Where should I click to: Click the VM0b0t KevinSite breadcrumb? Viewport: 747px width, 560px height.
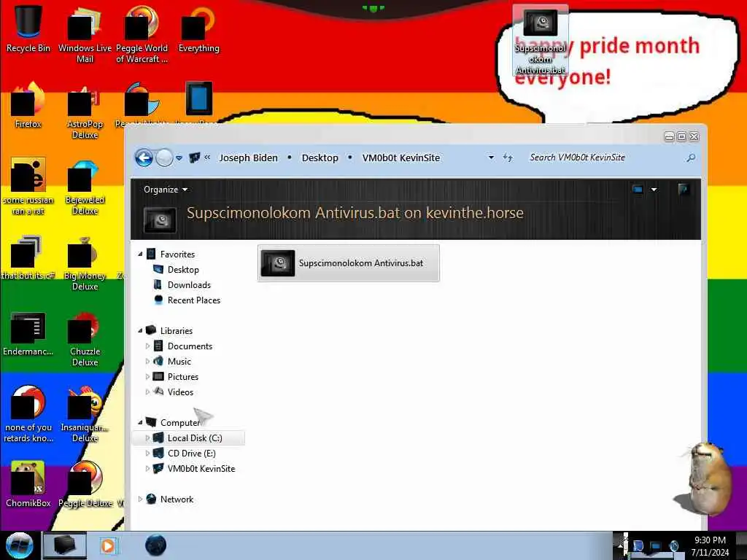coord(400,157)
